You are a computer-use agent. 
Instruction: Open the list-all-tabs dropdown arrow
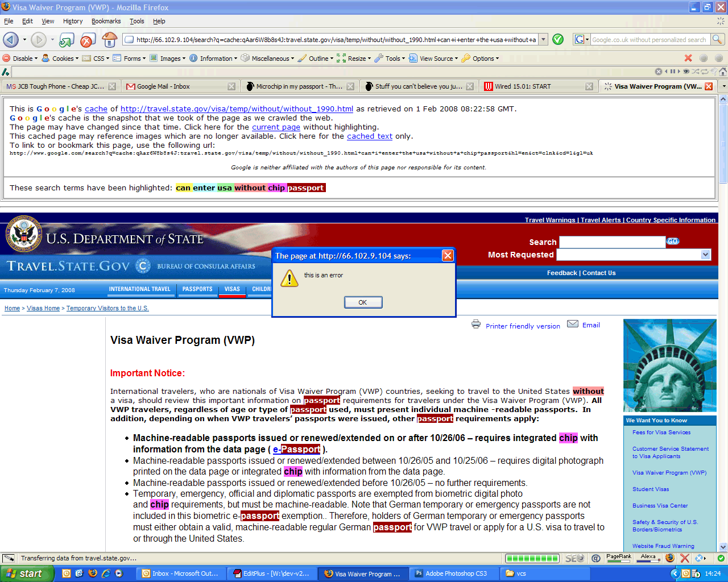(723, 86)
